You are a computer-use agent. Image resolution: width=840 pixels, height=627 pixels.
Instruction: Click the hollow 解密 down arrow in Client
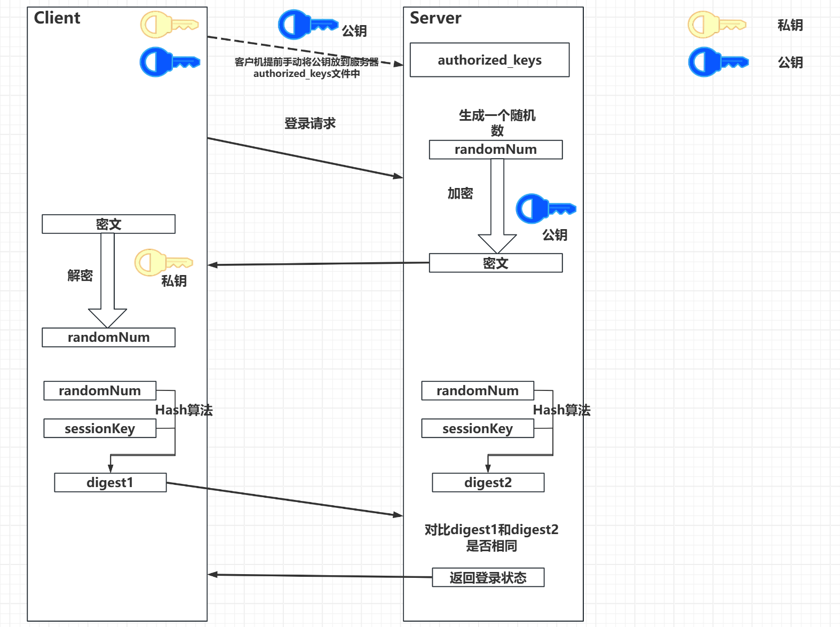point(107,280)
